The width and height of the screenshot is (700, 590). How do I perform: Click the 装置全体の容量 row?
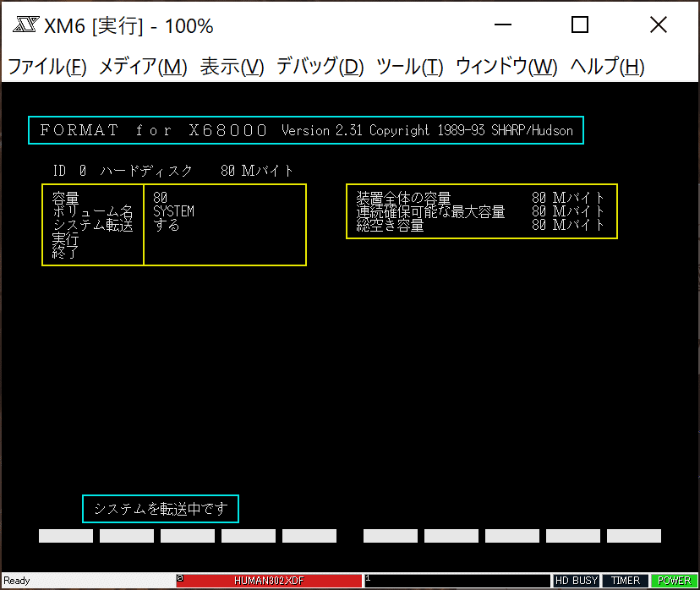480,198
